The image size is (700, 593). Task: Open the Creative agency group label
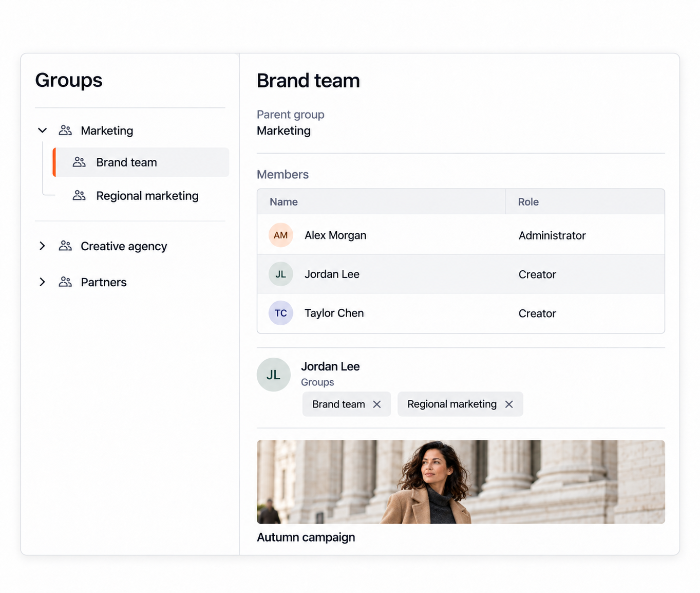pos(124,246)
